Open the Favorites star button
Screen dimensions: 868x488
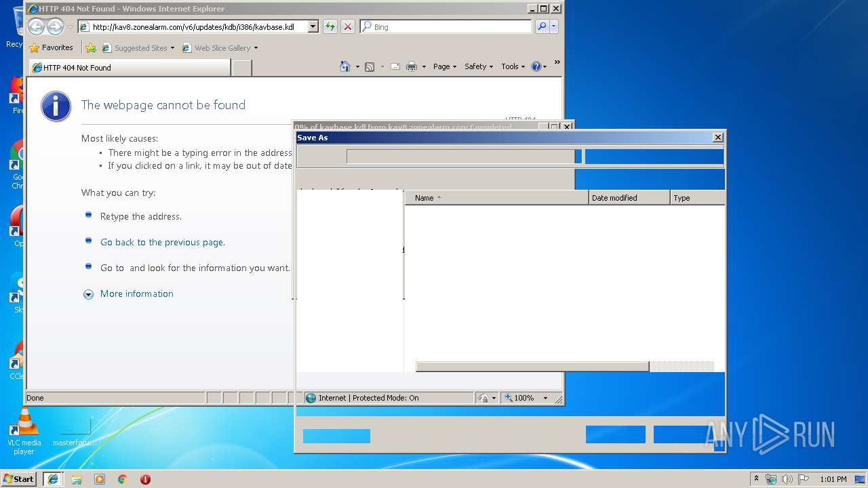pos(52,47)
